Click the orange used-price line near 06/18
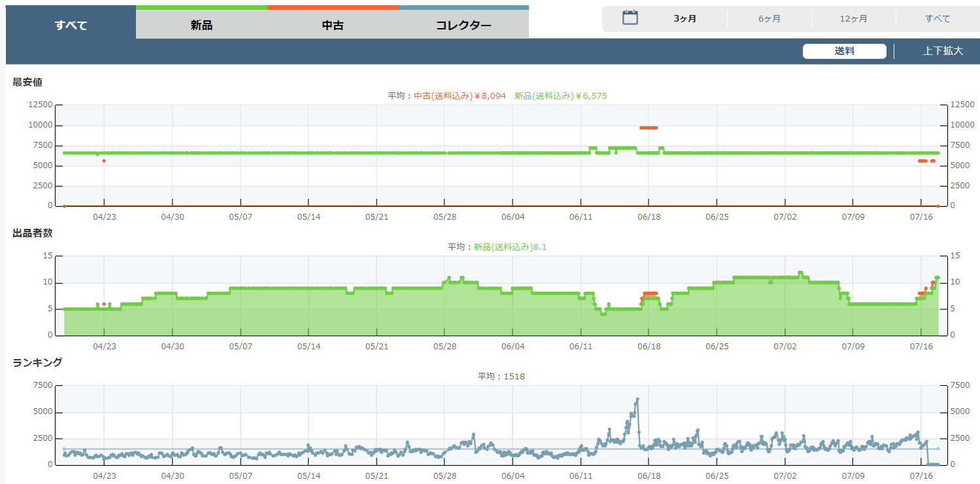Image resolution: width=980 pixels, height=484 pixels. point(648,128)
